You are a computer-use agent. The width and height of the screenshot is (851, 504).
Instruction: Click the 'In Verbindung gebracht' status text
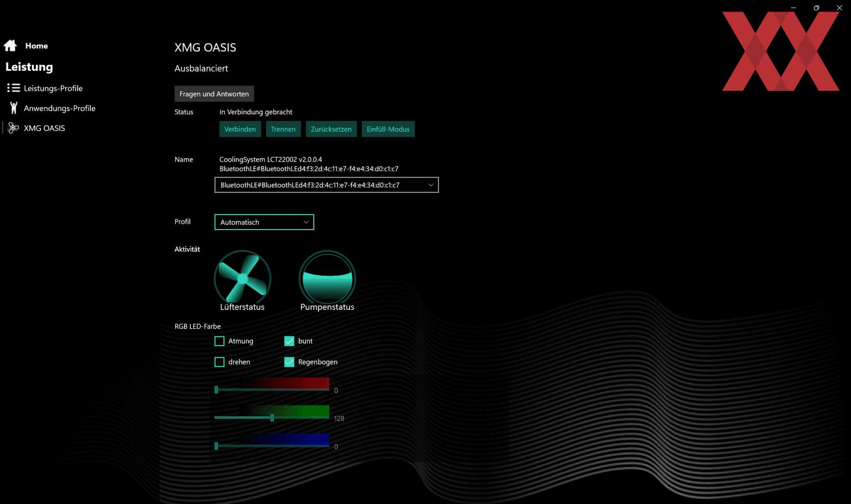[x=256, y=112]
